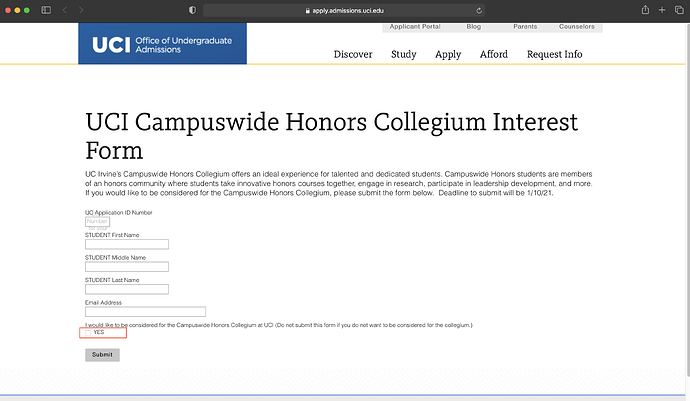Image resolution: width=690 pixels, height=401 pixels.
Task: Click the page vertical scrollbar
Action: [687, 200]
